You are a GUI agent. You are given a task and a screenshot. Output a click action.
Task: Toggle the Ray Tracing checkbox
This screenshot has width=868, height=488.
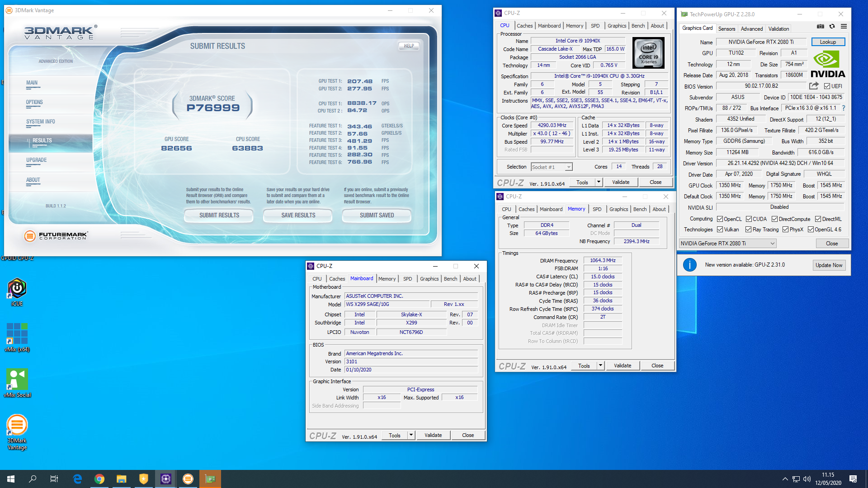tap(748, 230)
